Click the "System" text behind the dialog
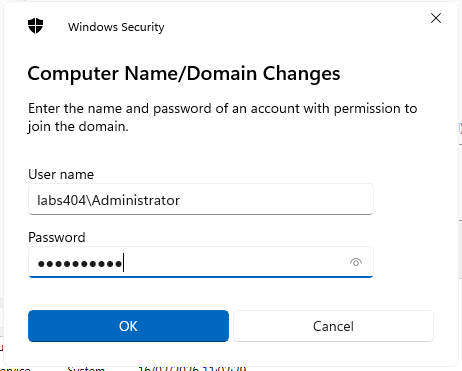Image resolution: width=462 pixels, height=371 pixels. pyautogui.click(x=86, y=368)
